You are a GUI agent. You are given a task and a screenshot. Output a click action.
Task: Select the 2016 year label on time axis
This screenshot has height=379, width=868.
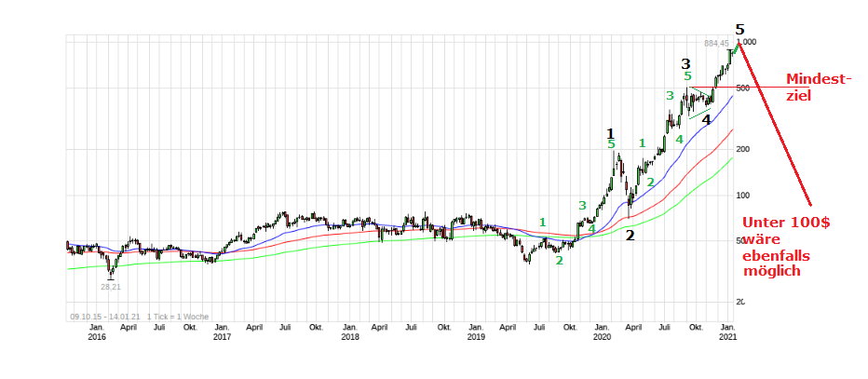pyautogui.click(x=96, y=337)
